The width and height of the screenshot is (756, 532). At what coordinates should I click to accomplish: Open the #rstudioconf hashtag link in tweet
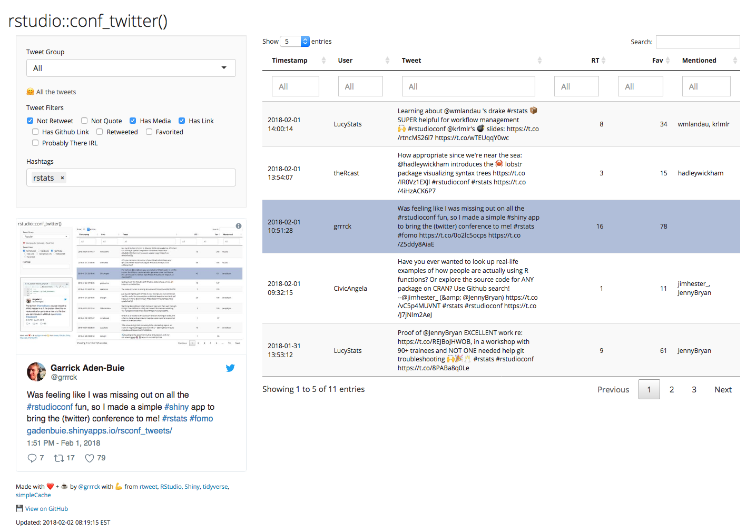click(50, 407)
